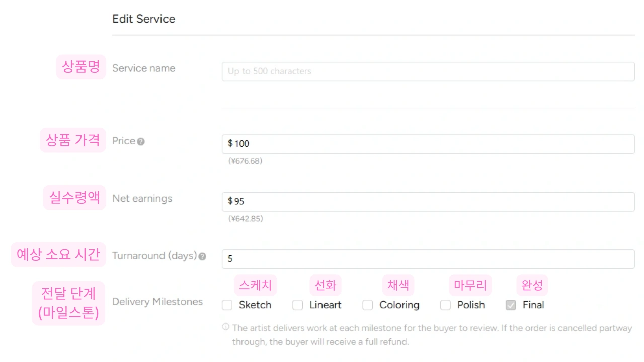Image resolution: width=644 pixels, height=362 pixels.
Task: Click the Turnaround (days) label text
Action: [154, 256]
